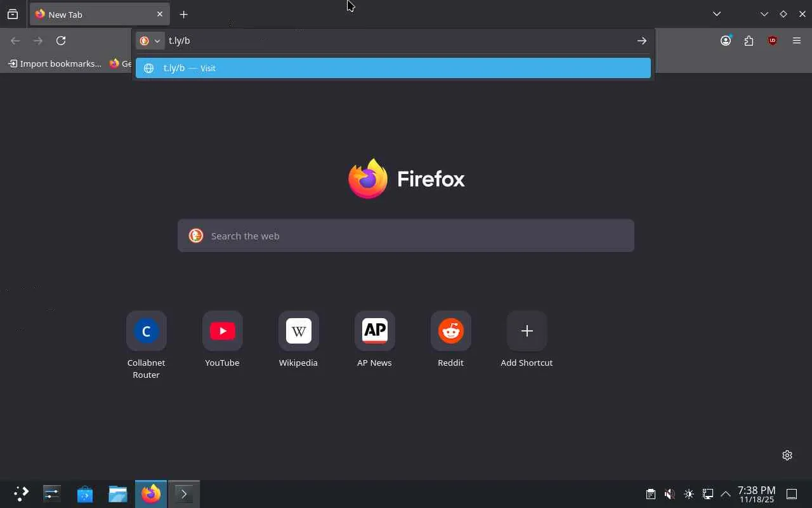812x508 pixels.
Task: Open the screen brightness tray icon
Action: 689,493
